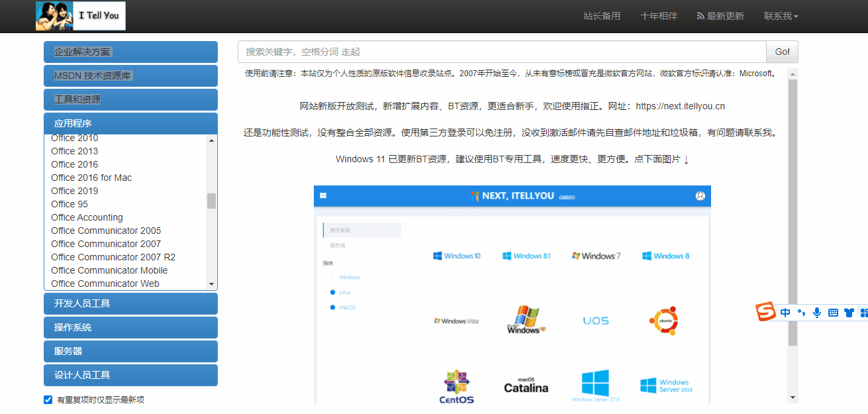The image size is (868, 414).
Task: Open the soft keyboard icon on IME bar
Action: (833, 313)
